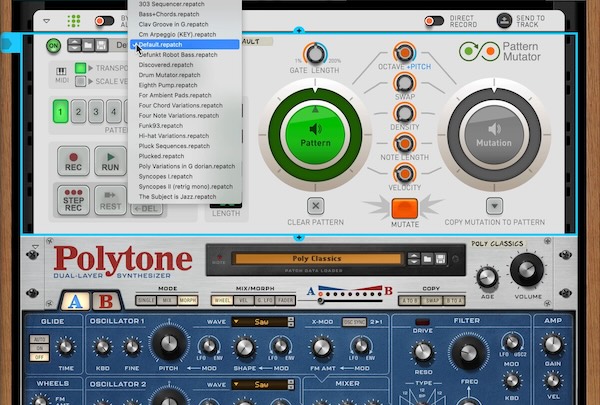
Task: Save Pattern Mutator patch with floppy icon
Action: coord(101,45)
